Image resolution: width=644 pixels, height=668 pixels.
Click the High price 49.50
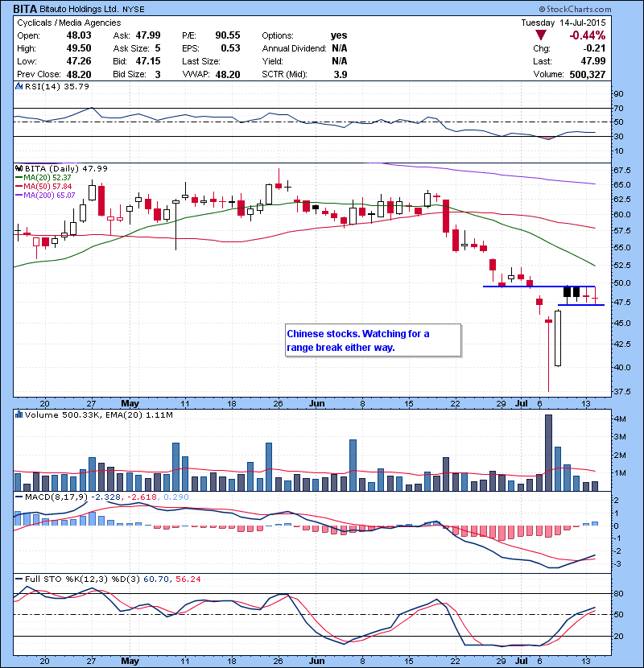[x=79, y=48]
